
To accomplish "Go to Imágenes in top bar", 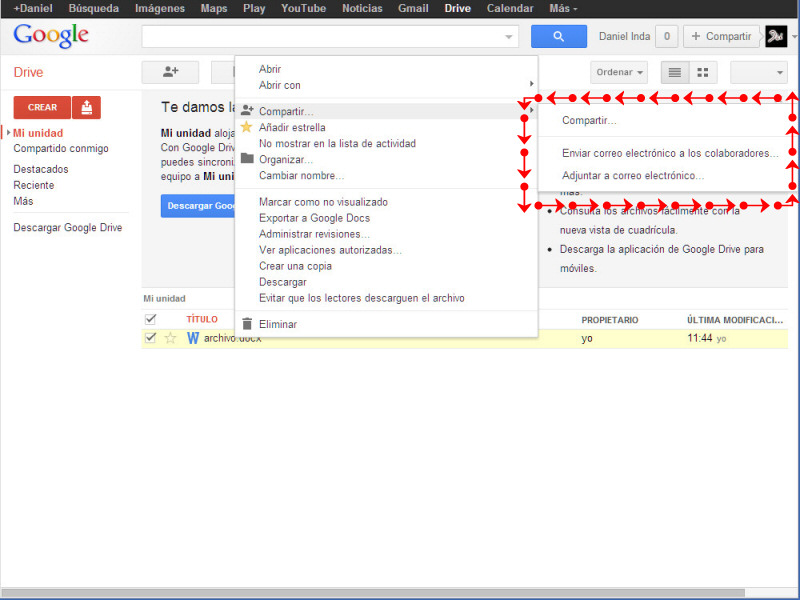I will coord(160,9).
